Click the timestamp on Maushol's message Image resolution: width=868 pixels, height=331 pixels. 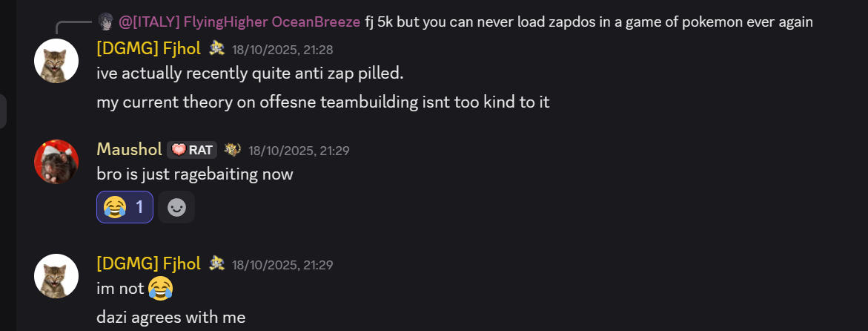tap(299, 151)
